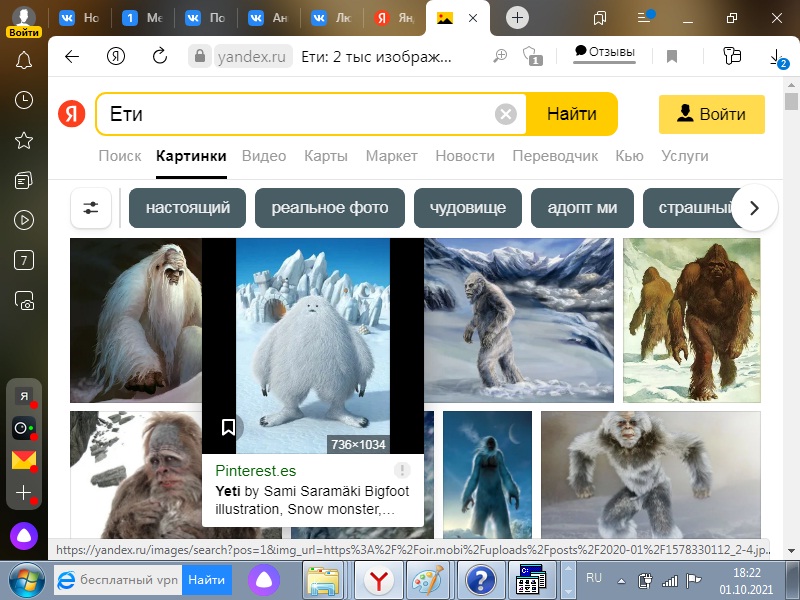Open the Yandex home button in toolbar
Screen dimensions: 800x600
[116, 56]
